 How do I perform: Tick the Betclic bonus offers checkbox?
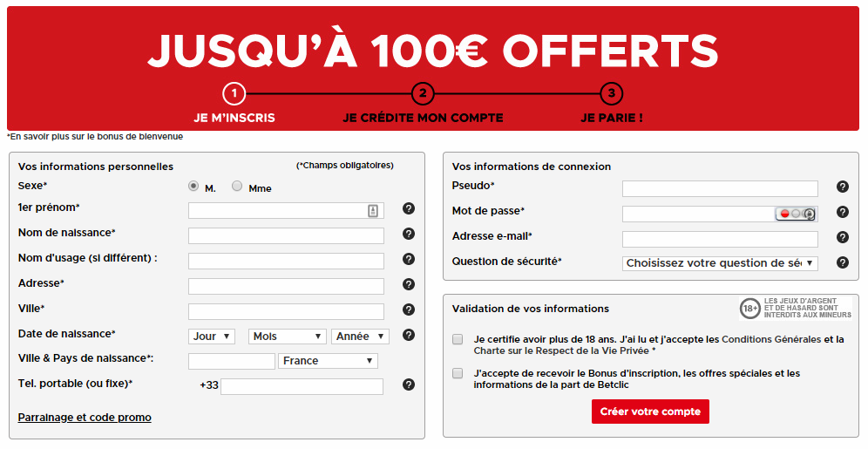(x=458, y=373)
